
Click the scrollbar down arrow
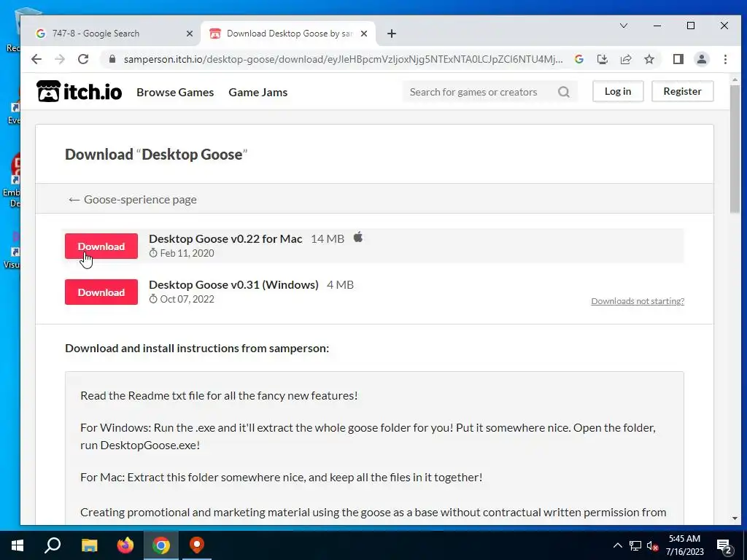coord(735,518)
